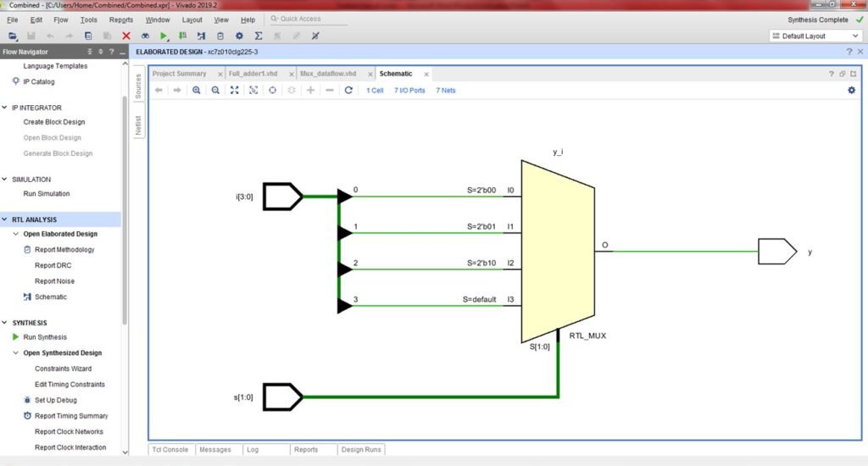Open IP Catalog
Screen dimensions: 868x466
point(39,81)
